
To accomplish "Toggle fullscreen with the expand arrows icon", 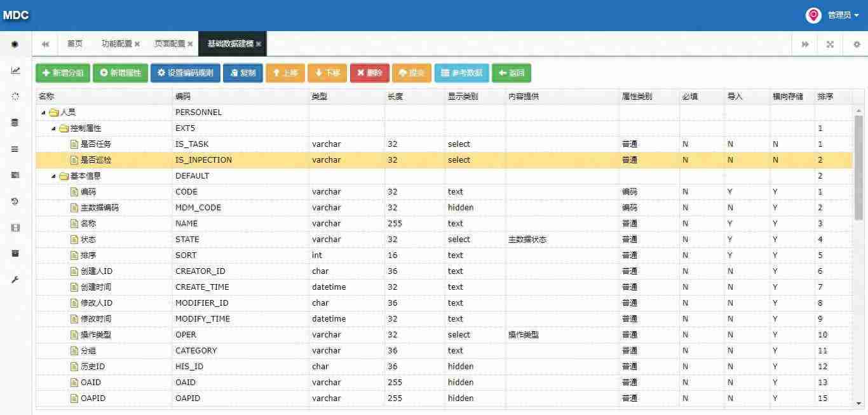I will tap(830, 44).
